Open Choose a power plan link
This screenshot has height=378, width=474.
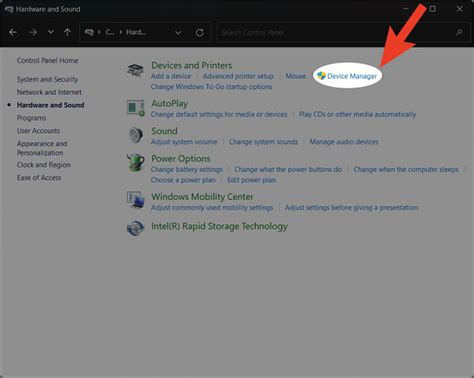[x=183, y=180]
